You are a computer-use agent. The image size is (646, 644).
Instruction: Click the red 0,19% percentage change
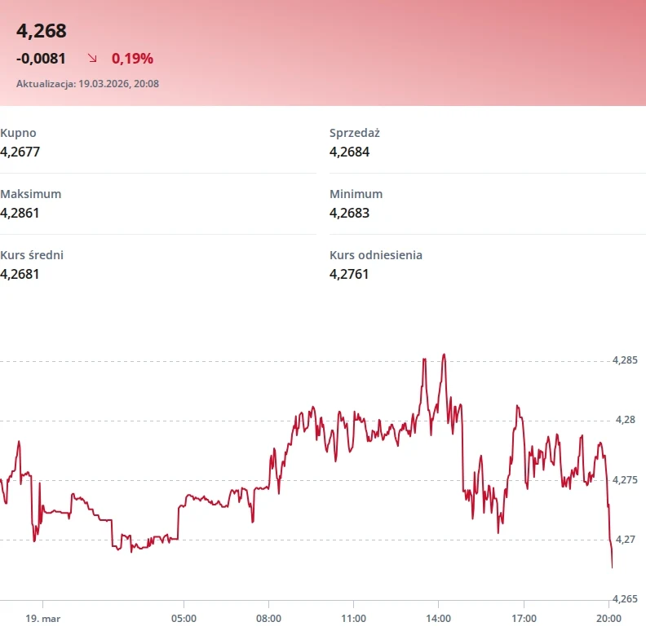(132, 59)
